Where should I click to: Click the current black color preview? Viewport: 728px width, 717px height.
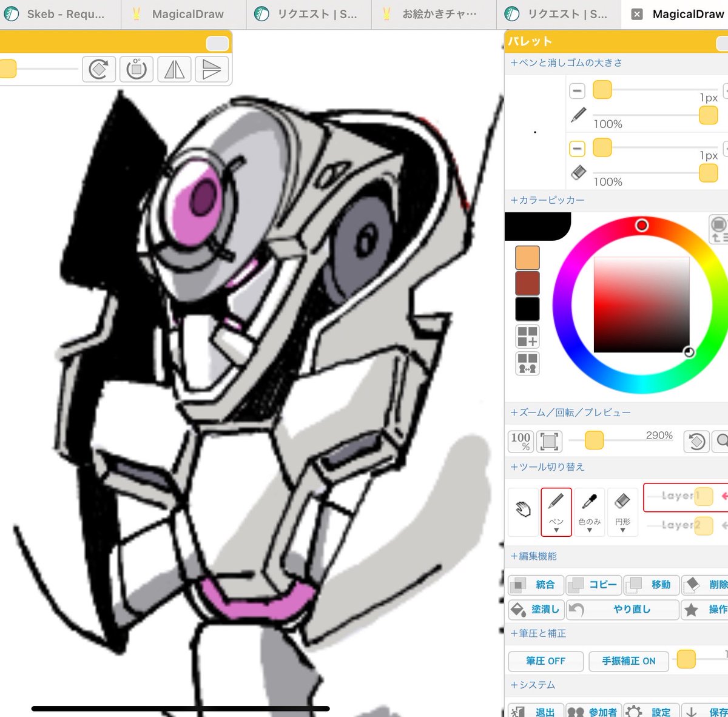tap(537, 226)
